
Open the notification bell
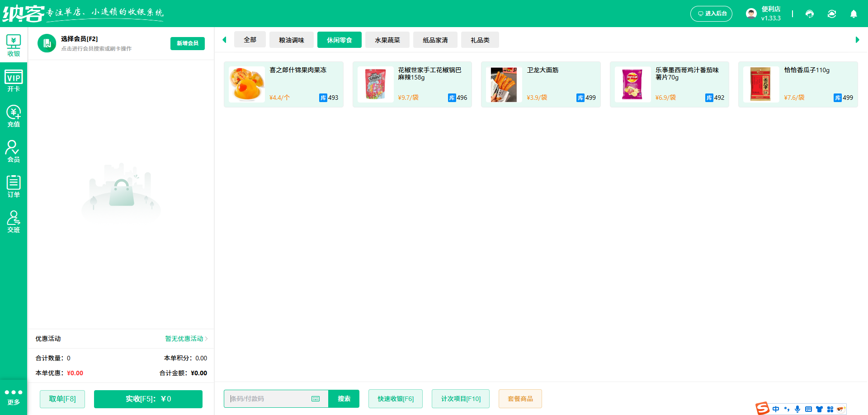(x=854, y=14)
